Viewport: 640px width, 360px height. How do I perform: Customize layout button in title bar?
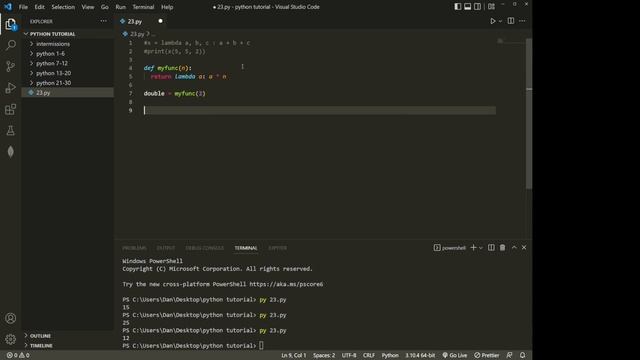tap(491, 7)
